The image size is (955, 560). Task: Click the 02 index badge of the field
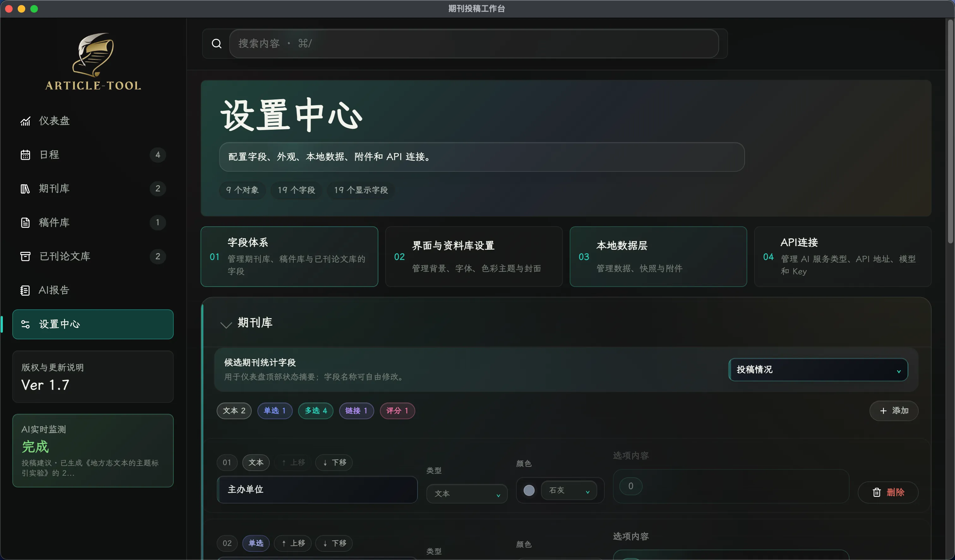227,543
